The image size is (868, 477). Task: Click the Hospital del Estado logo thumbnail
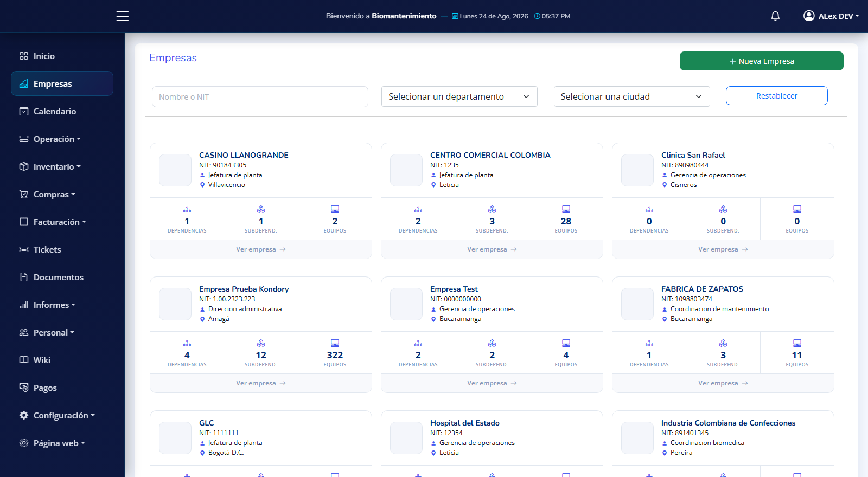point(406,438)
